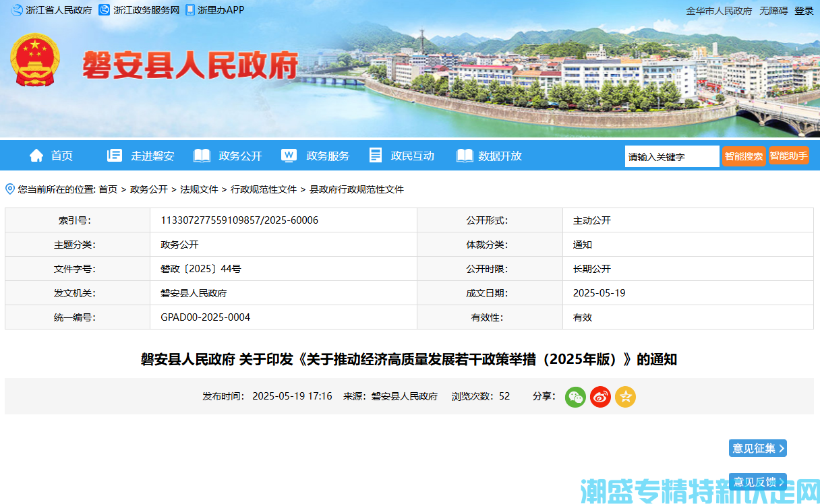Select the 公开形式 value 主动公开
Image resolution: width=820 pixels, height=504 pixels.
(x=592, y=220)
